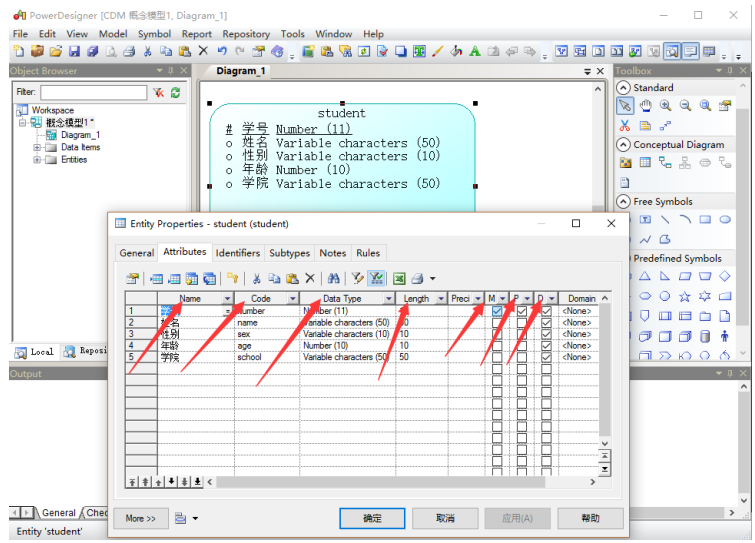Image resolution: width=755 pixels, height=543 pixels.
Task: Click the 取消 cancel button
Action: pos(445,518)
